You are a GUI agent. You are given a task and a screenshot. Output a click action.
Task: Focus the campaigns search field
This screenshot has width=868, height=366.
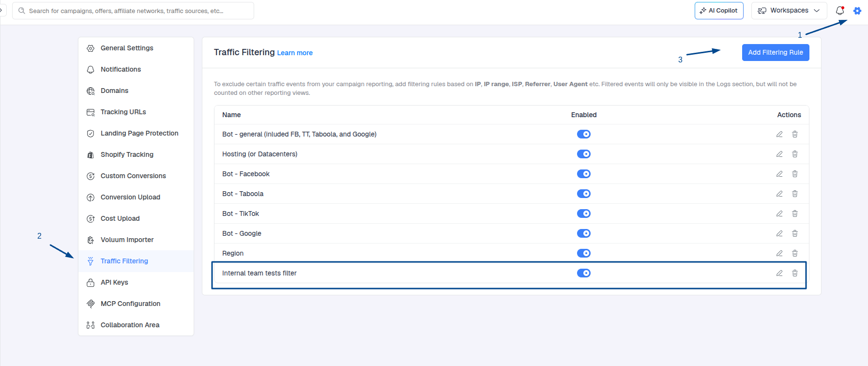133,11
